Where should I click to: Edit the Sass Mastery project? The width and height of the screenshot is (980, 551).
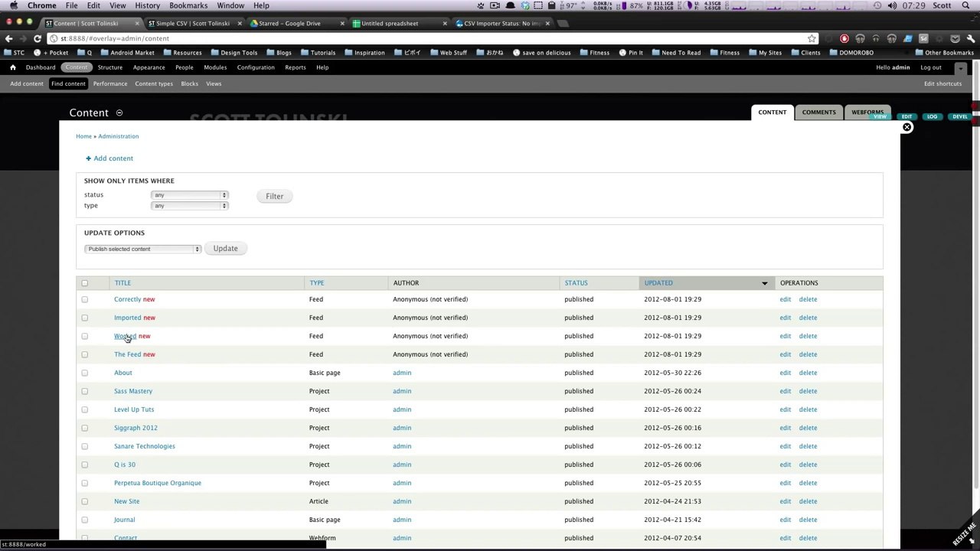[785, 391]
